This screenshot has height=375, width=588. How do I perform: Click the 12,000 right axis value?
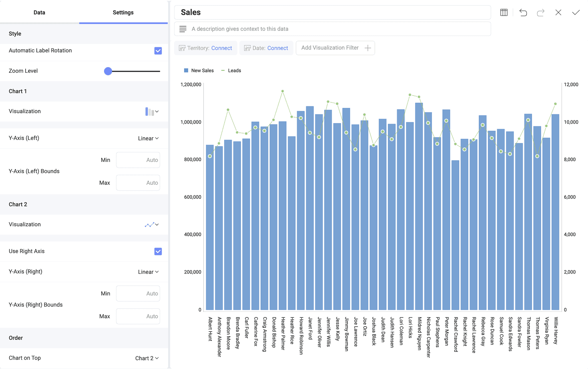[x=571, y=85]
